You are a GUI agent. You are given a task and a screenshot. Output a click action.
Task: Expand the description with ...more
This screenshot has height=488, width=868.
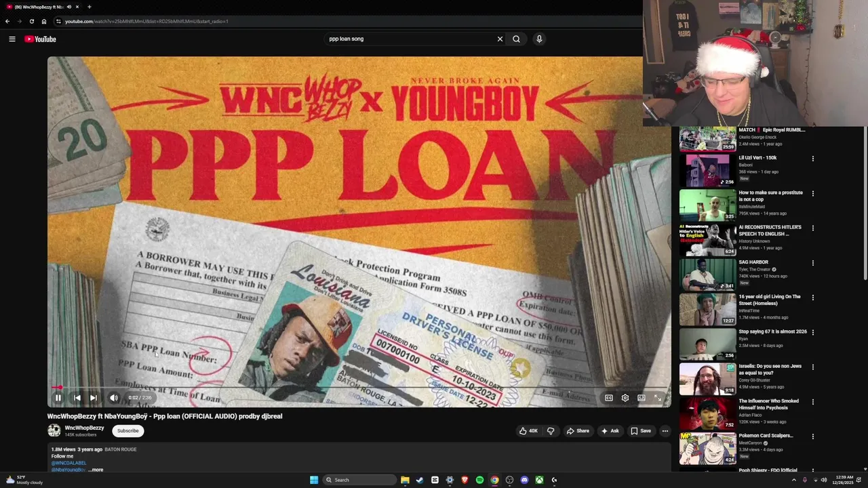click(x=96, y=470)
